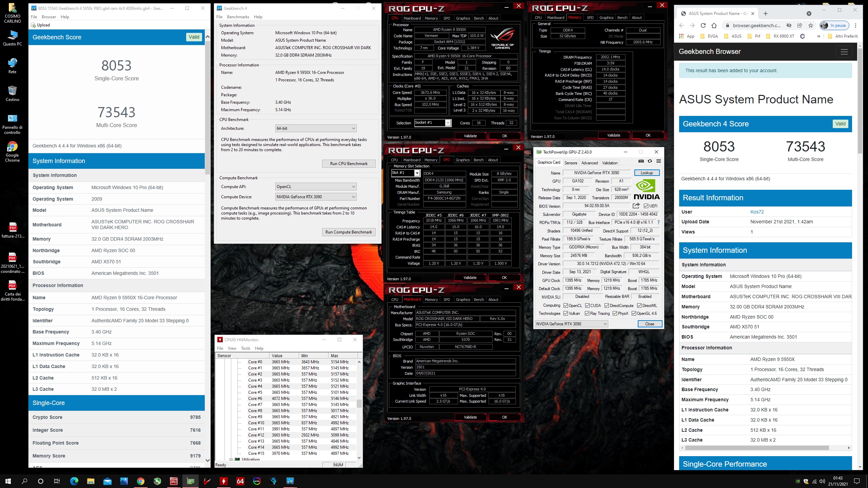Open Questo PC desktop icon
Viewport: 868px width, 488px height.
pyautogui.click(x=13, y=38)
